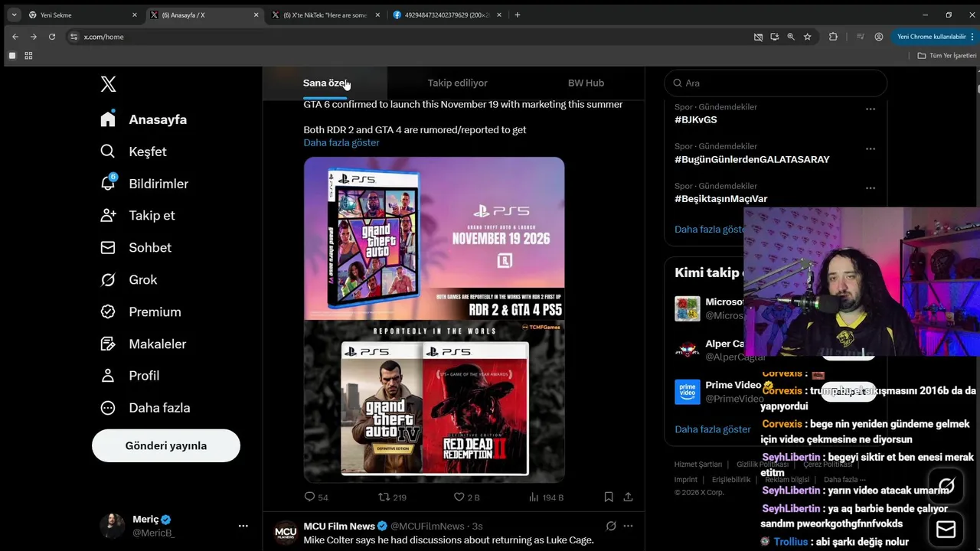Open Sohbet messages in sidebar
This screenshot has height=551, width=980.
[x=136, y=247]
